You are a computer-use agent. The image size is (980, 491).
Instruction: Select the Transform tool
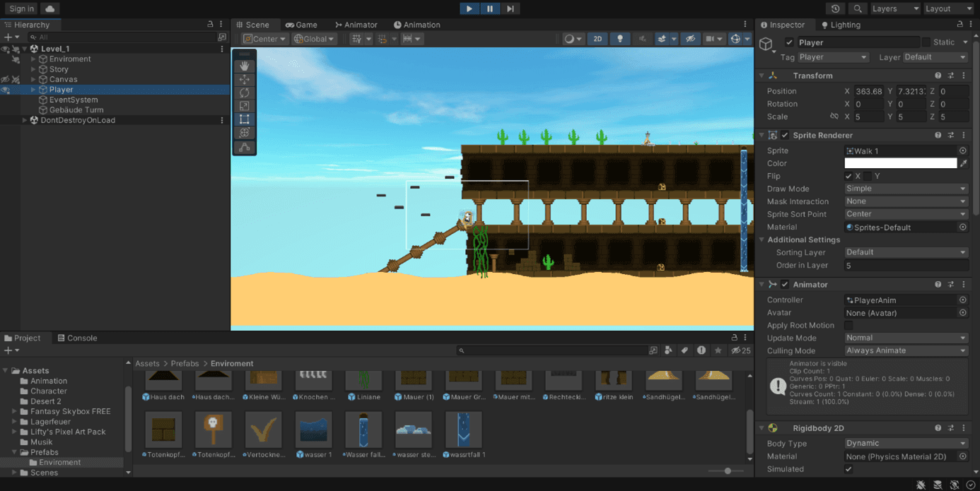coord(245,133)
